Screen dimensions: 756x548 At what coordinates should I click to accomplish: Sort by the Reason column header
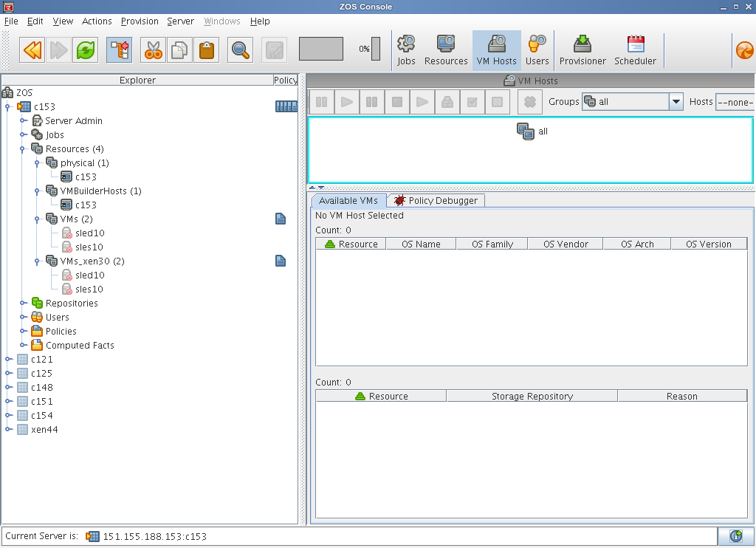coord(681,396)
